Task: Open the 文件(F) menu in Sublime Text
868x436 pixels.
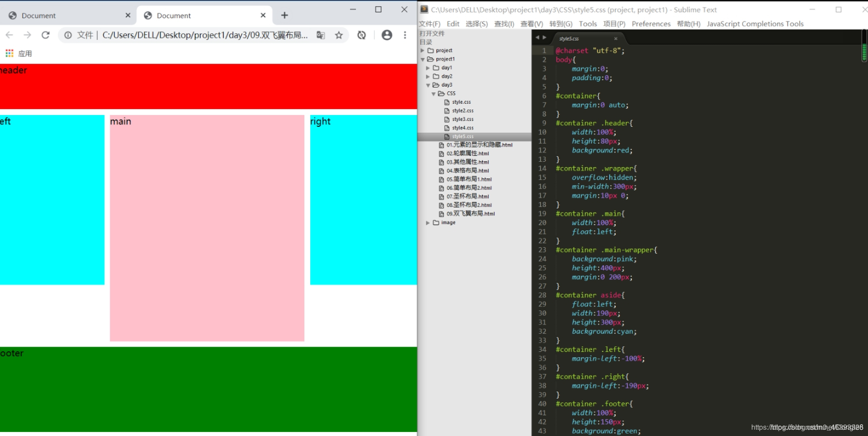Action: click(429, 24)
